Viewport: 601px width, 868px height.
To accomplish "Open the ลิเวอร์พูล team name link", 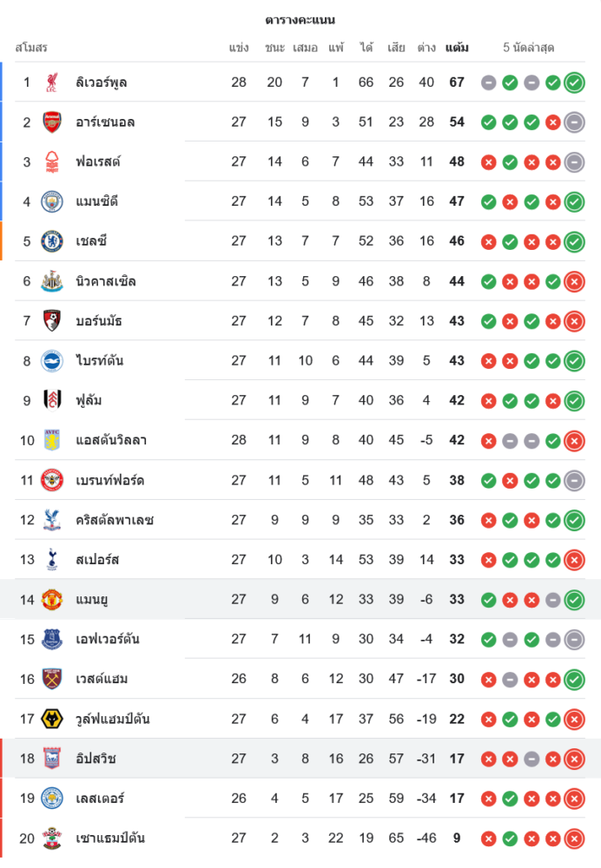I will pyautogui.click(x=102, y=82).
